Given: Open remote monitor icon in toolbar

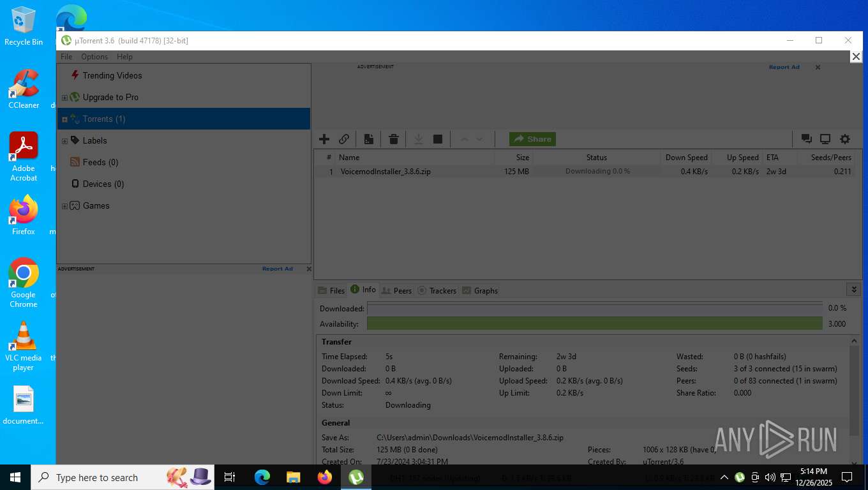Looking at the screenshot, I should pos(825,139).
